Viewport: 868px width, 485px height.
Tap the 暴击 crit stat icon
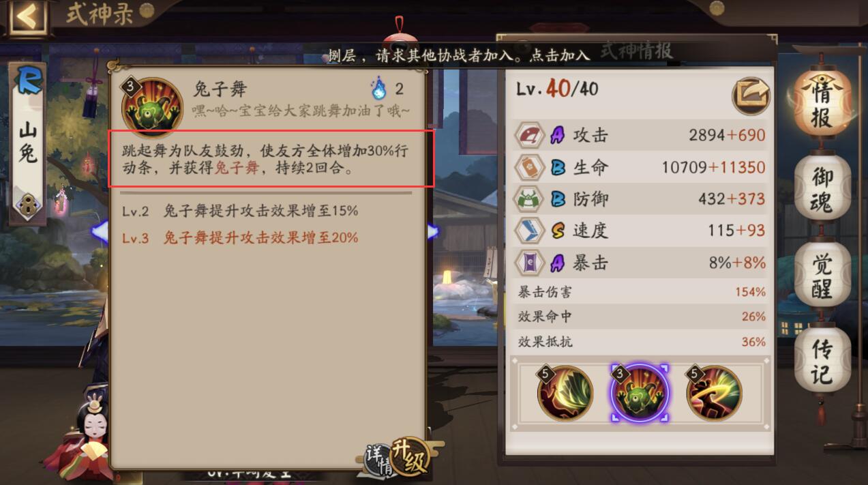click(x=529, y=263)
